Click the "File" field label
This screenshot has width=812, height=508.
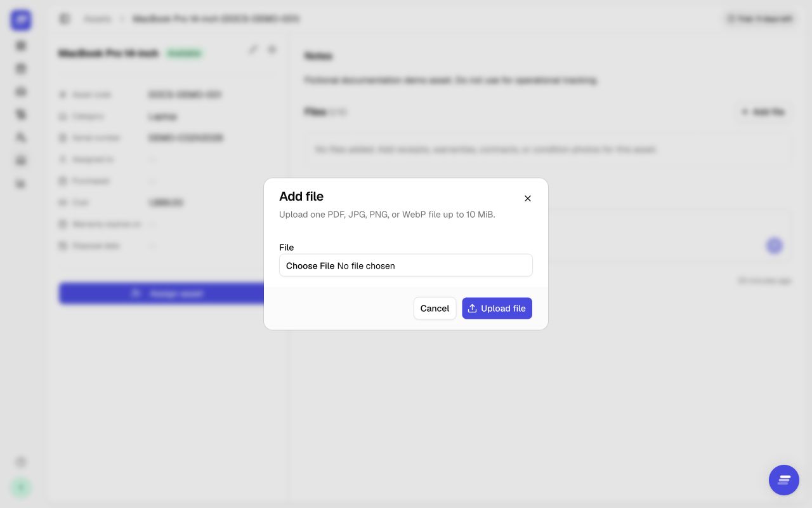tap(287, 247)
